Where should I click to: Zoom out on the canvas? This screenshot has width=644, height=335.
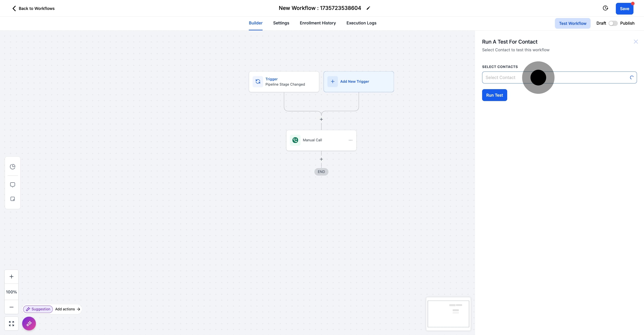[x=11, y=307]
